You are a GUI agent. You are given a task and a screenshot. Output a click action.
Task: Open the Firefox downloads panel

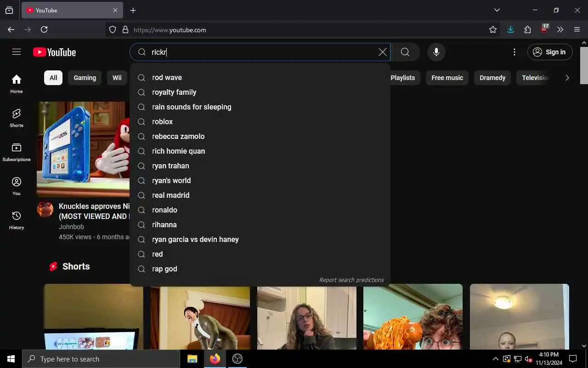pos(510,29)
